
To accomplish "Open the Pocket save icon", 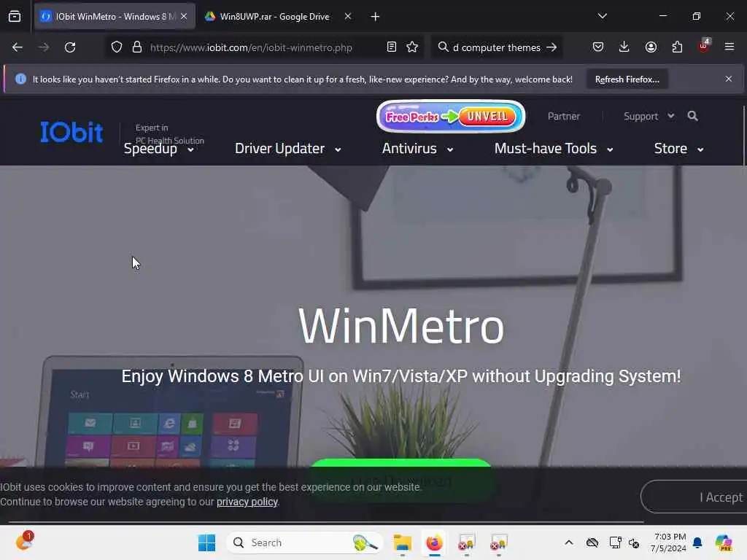I will [x=598, y=47].
